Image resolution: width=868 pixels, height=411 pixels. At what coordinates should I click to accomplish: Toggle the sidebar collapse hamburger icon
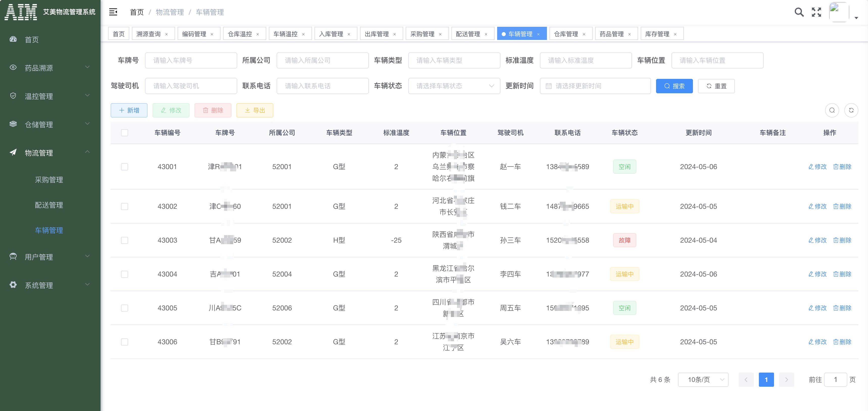[x=113, y=12]
